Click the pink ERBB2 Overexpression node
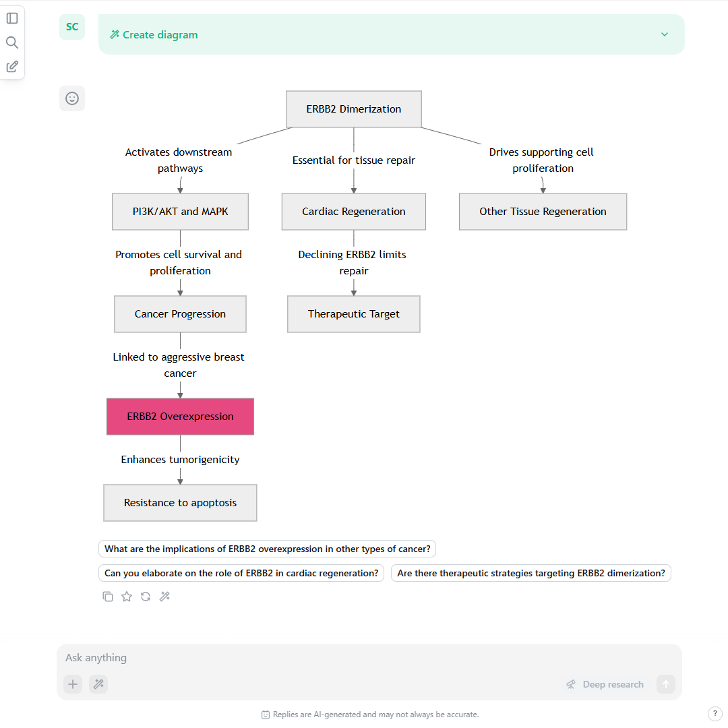 point(180,417)
